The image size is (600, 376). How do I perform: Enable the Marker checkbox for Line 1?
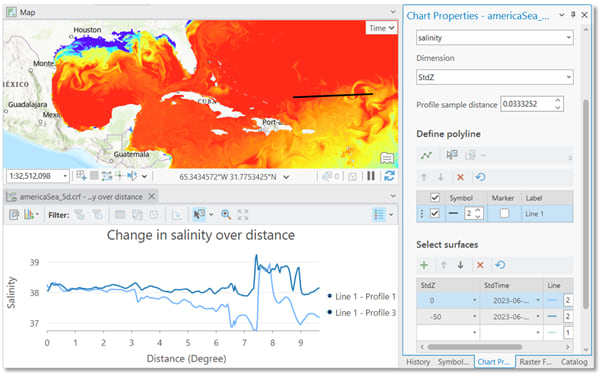[x=504, y=213]
